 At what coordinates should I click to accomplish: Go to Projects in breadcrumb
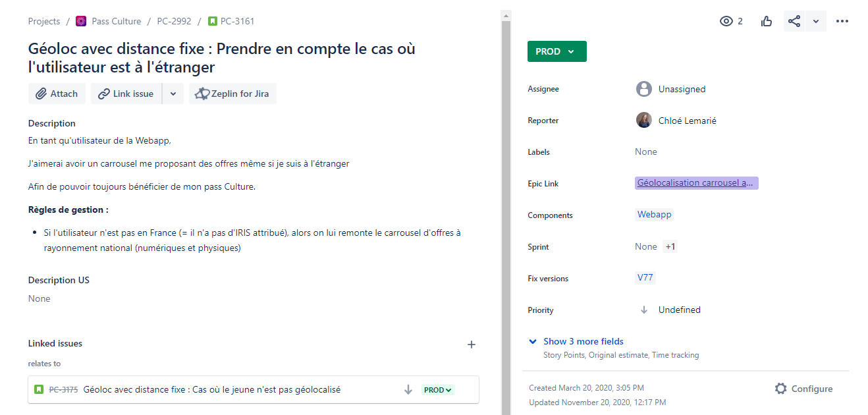[x=44, y=21]
